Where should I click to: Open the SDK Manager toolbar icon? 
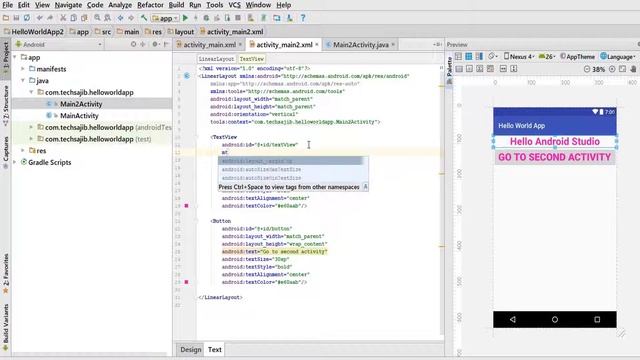tap(289, 18)
